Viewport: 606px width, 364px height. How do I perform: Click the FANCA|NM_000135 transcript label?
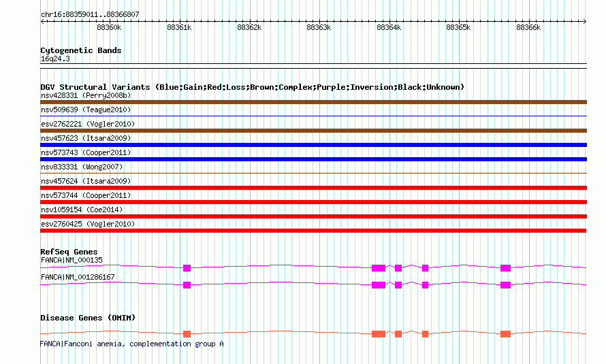coord(71,260)
